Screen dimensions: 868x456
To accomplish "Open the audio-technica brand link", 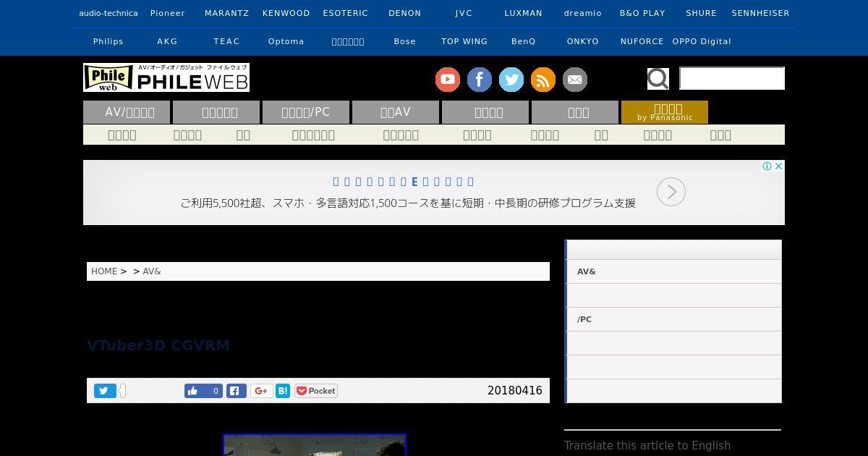I will coord(109,13).
